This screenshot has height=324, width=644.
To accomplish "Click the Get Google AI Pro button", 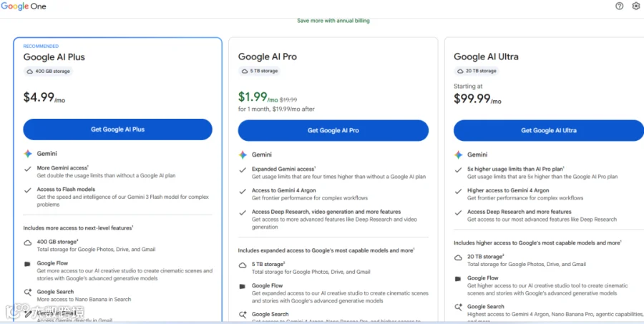I will pos(333,131).
